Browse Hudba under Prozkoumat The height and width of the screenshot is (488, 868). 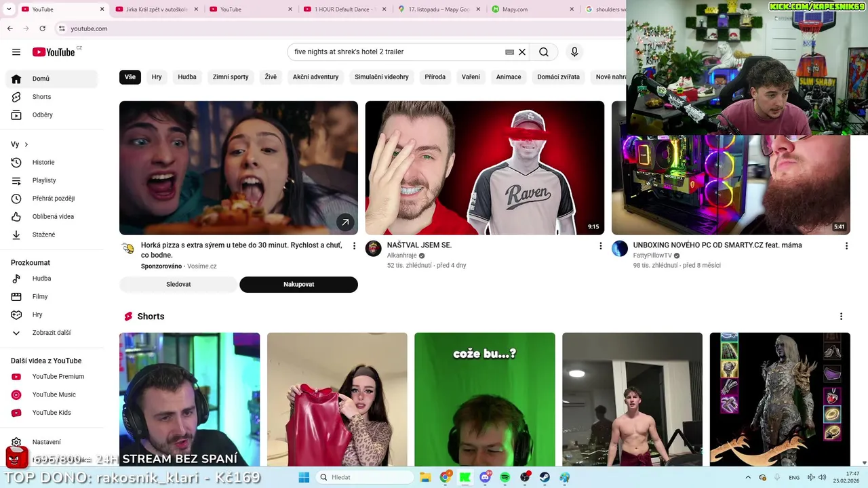tap(52, 279)
